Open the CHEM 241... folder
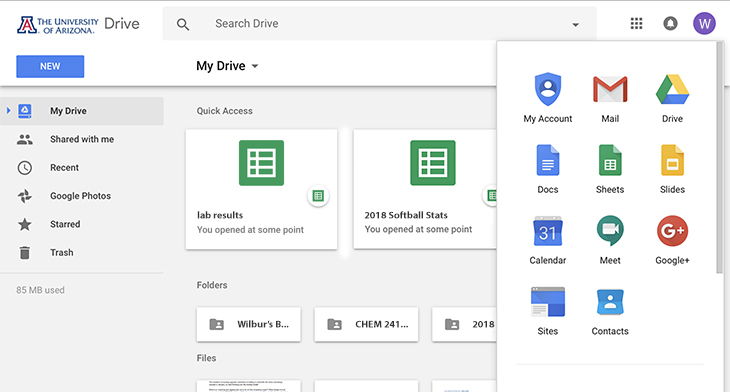730x392 pixels. pos(366,324)
